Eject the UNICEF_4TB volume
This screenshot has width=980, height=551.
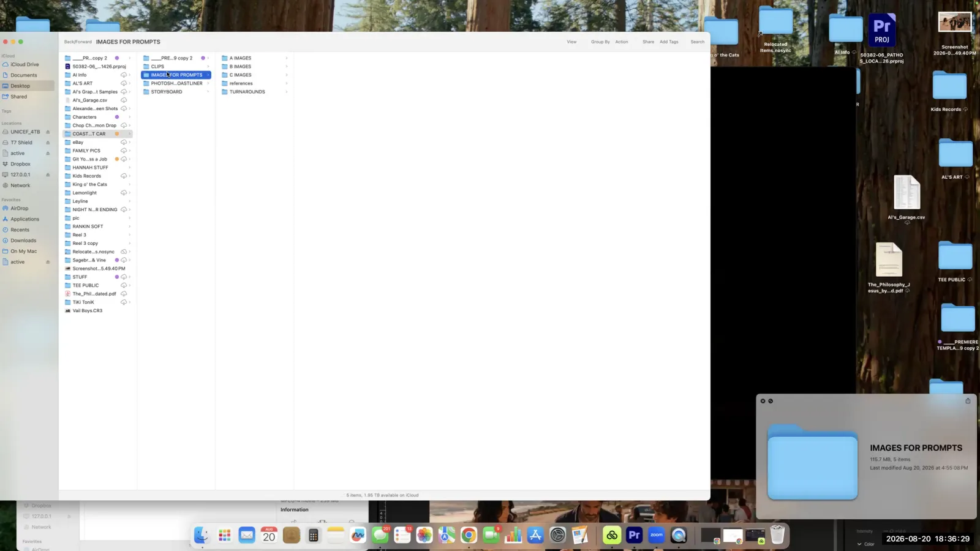click(x=48, y=132)
